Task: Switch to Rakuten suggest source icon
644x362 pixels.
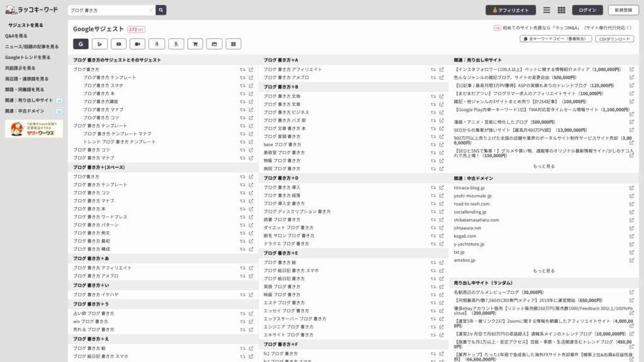Action: tap(176, 44)
